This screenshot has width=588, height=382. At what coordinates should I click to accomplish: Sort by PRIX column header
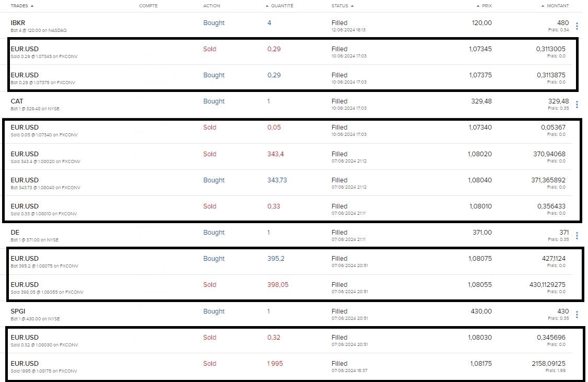484,6
